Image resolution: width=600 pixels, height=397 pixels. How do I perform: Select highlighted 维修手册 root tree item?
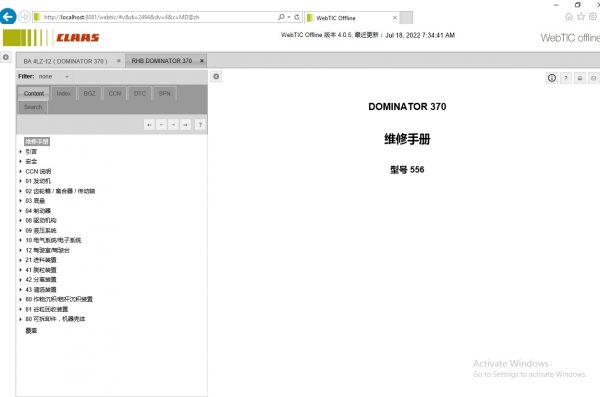37,142
